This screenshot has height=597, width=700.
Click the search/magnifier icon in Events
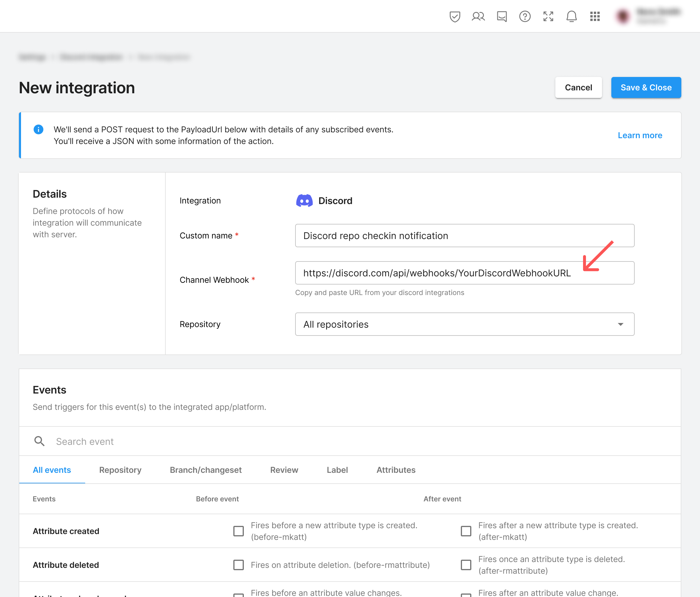pos(39,441)
